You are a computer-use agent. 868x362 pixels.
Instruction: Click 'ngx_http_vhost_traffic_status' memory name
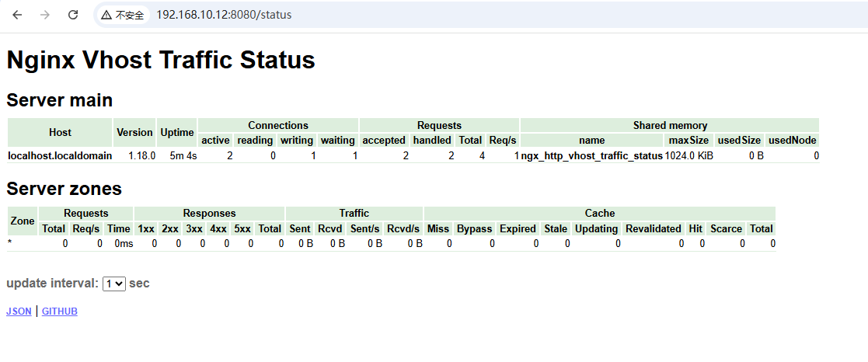(592, 156)
